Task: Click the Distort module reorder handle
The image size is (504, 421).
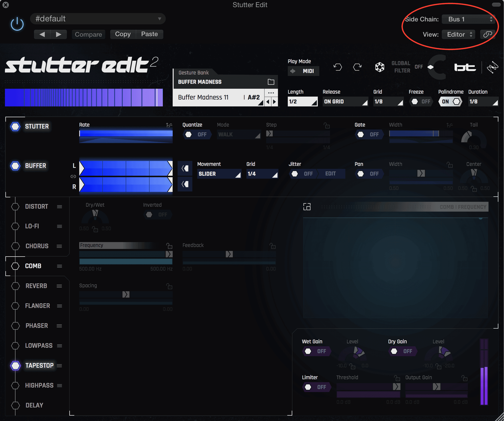Action: 60,207
